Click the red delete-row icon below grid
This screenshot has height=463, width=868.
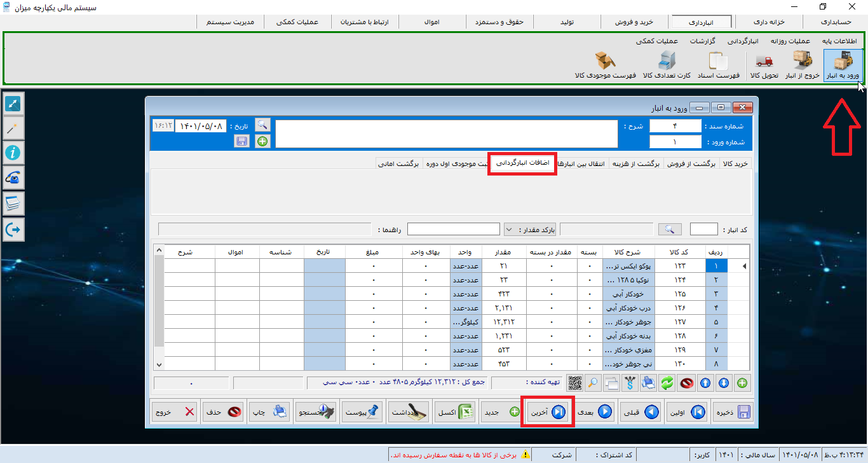pyautogui.click(x=686, y=383)
